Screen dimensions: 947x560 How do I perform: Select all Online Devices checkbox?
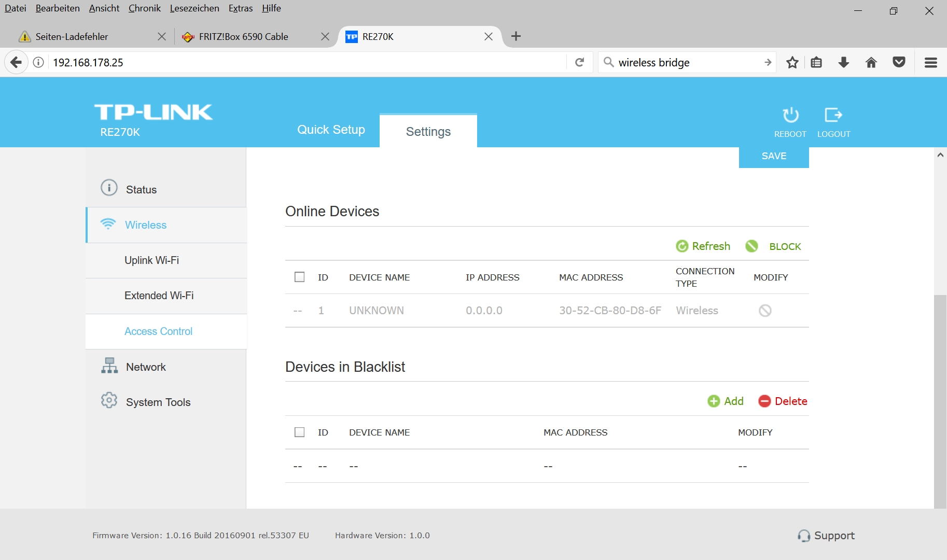point(300,277)
